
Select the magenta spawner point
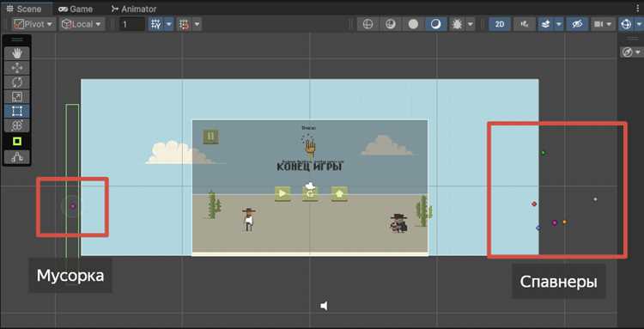554,222
